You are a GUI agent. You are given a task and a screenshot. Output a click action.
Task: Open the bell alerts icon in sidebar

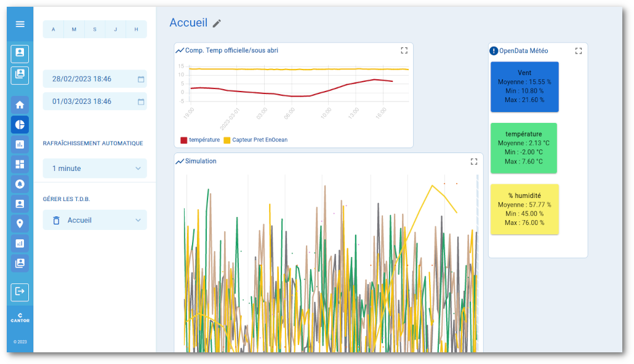(x=20, y=184)
